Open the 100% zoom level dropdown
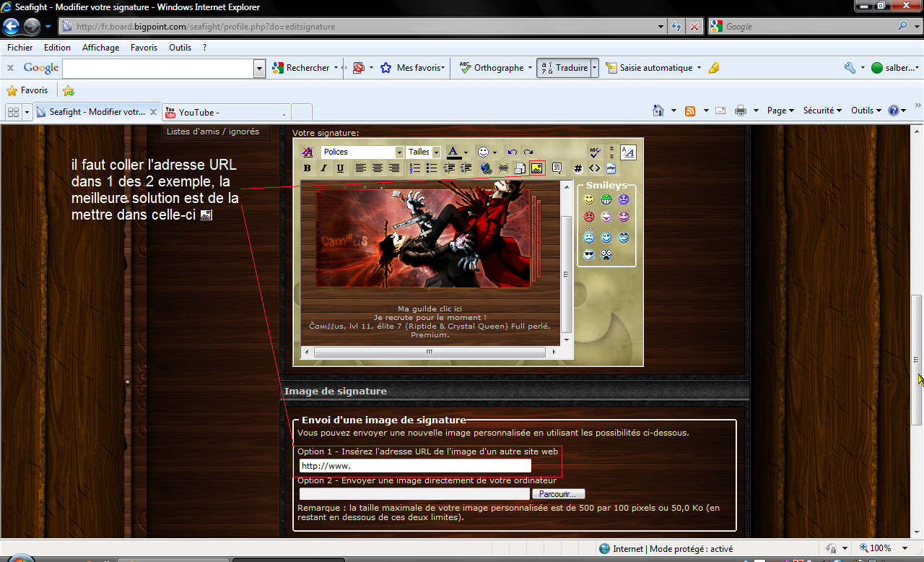 pos(905,548)
